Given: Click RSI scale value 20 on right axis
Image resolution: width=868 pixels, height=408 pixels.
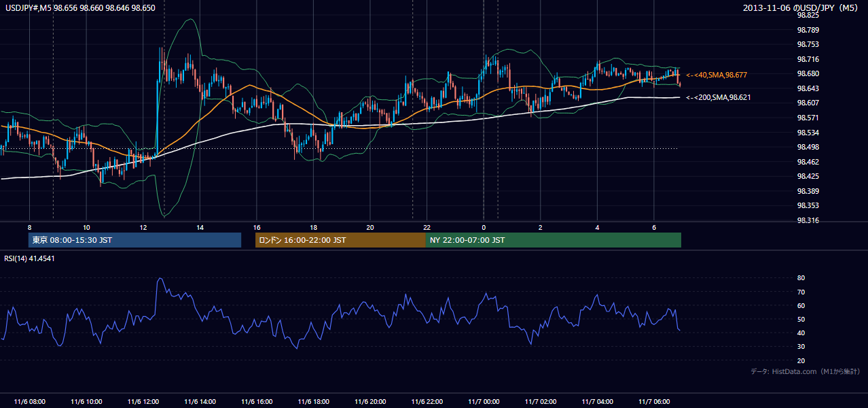Looking at the screenshot, I should 801,360.
